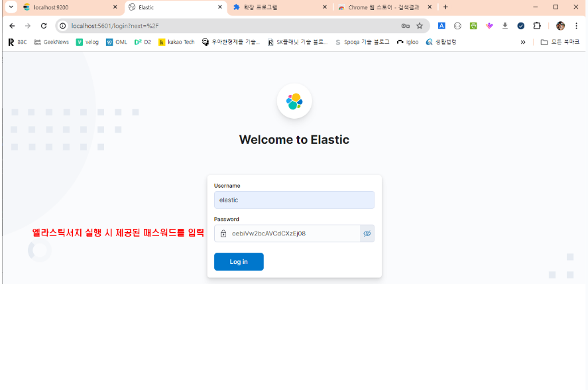This screenshot has width=588, height=390.
Task: Close the Elastic tab
Action: pyautogui.click(x=220, y=7)
